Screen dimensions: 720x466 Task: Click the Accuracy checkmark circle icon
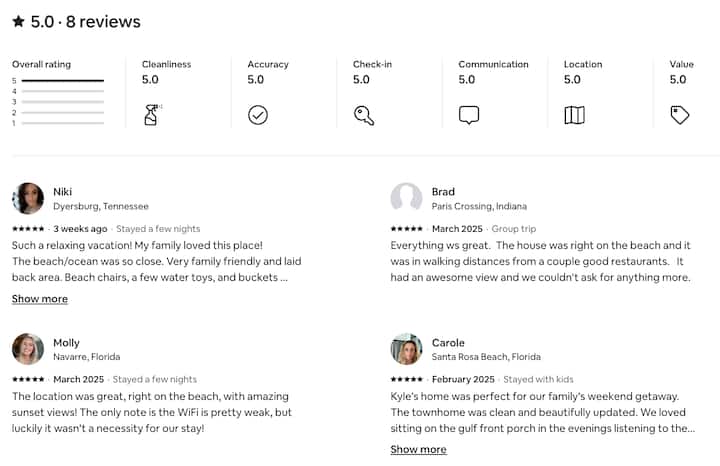point(258,115)
